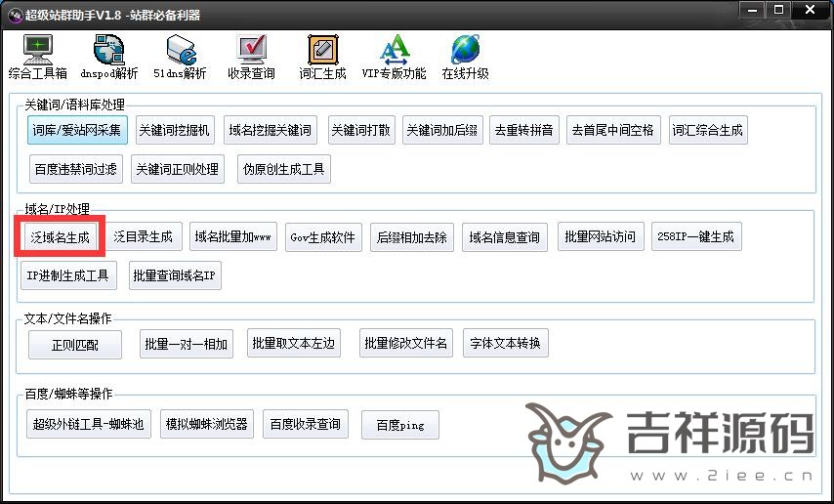Maximize the 超级站群助手 window

coord(778,10)
